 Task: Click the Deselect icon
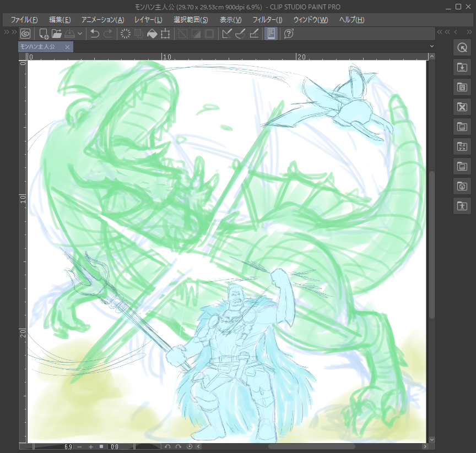tap(183, 34)
